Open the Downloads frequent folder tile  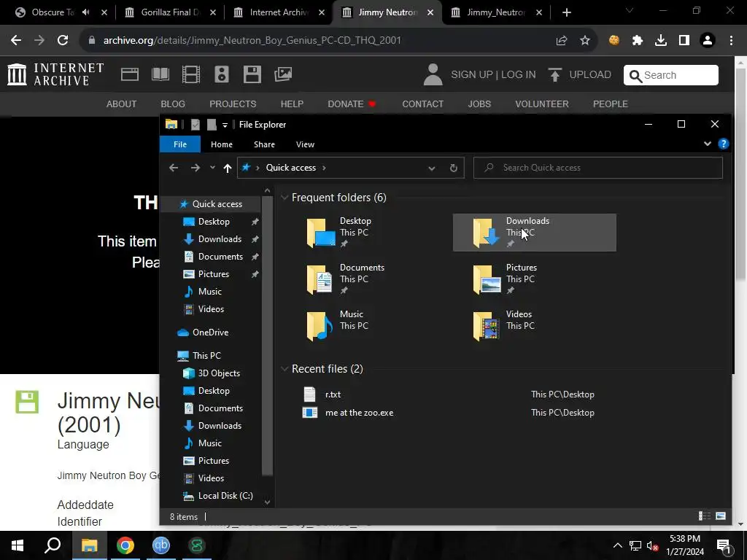[534, 233]
